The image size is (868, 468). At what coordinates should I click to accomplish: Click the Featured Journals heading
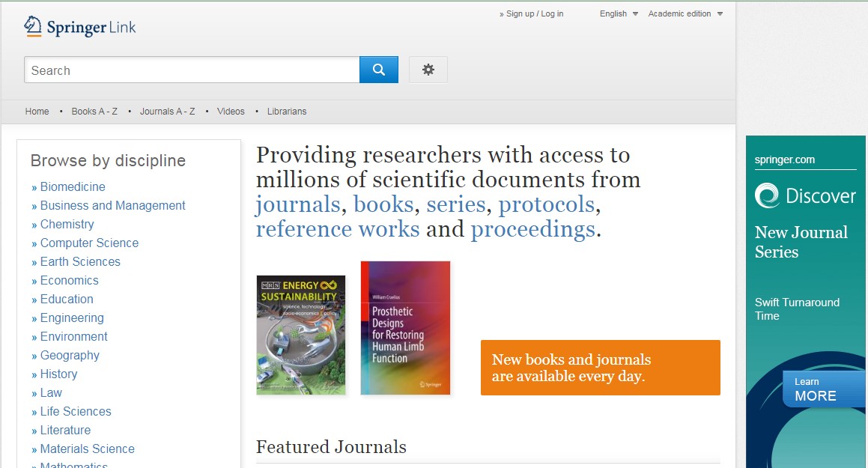point(331,447)
